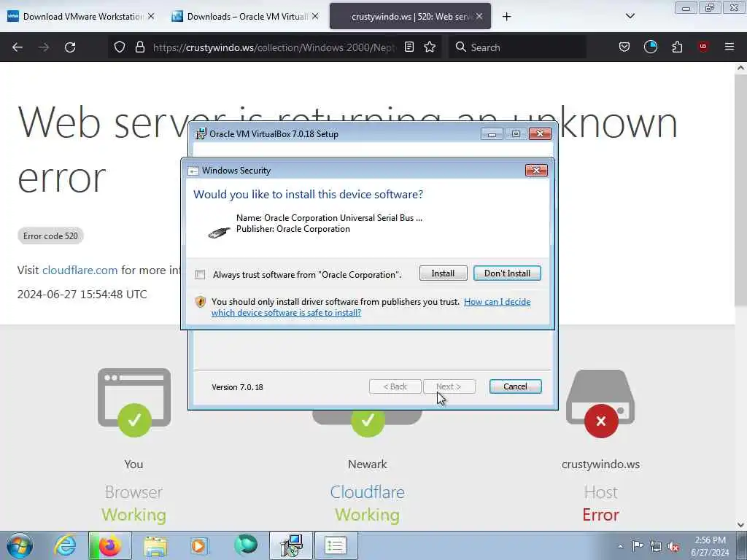
Task: Click Install in Windows Security dialog
Action: pos(443,273)
